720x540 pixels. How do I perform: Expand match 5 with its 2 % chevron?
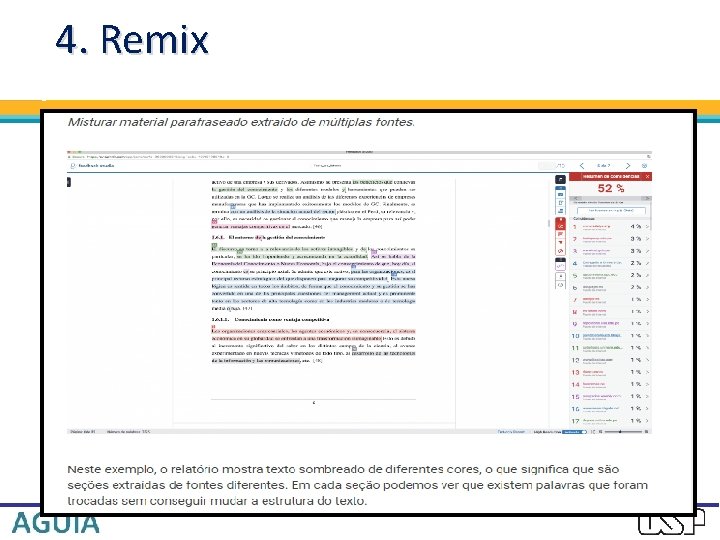tap(647, 275)
